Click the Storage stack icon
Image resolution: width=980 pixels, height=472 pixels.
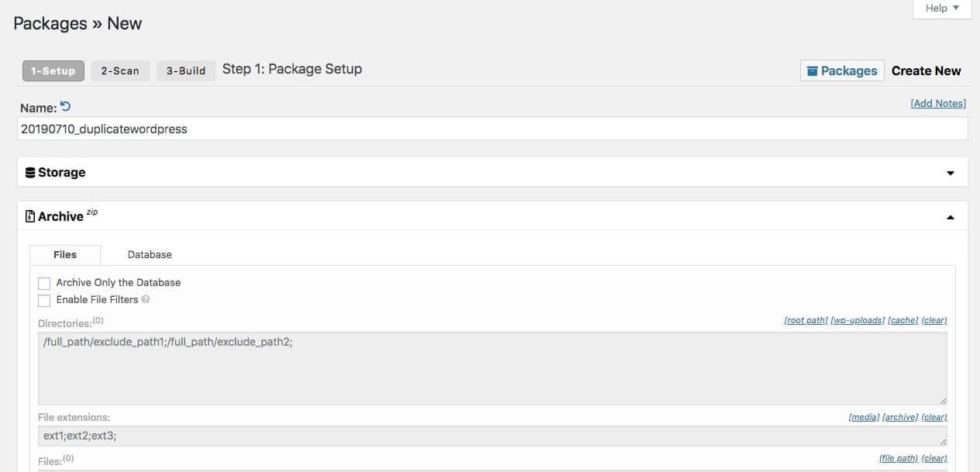(x=30, y=172)
